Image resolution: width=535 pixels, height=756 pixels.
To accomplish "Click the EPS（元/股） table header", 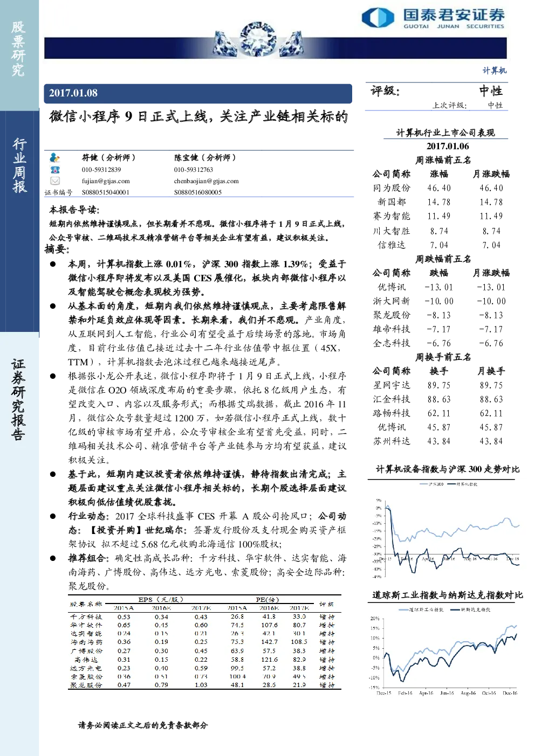I will [161, 599].
